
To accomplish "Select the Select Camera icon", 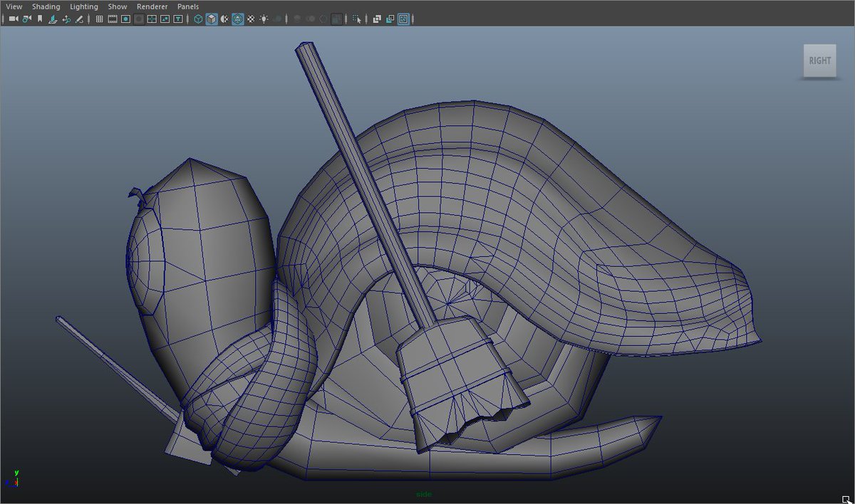I will click(x=12, y=19).
